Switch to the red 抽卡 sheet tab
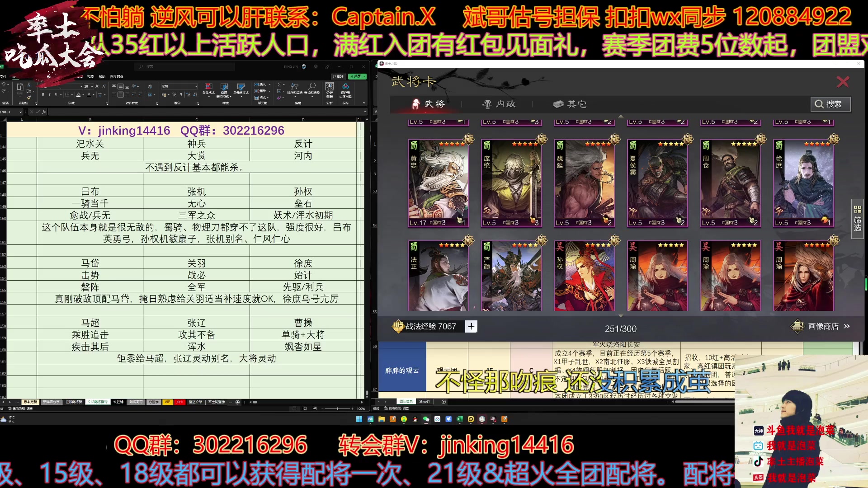868x488 pixels. [179, 402]
